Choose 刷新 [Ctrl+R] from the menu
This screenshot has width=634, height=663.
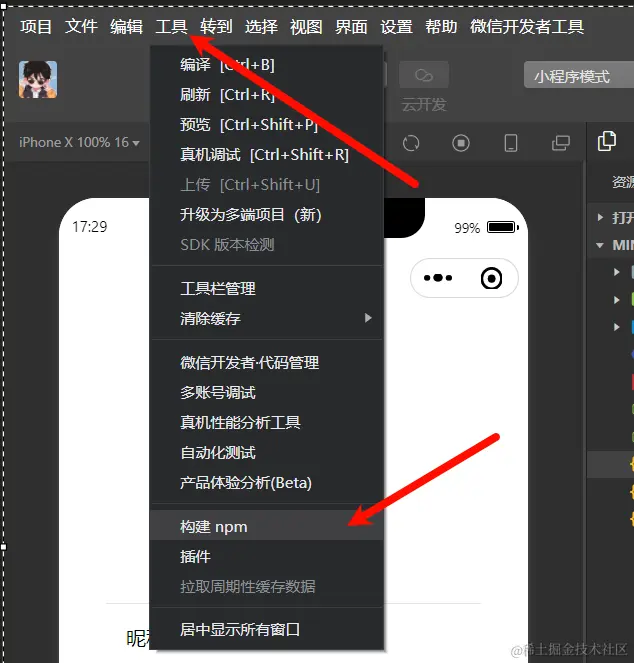(266, 95)
